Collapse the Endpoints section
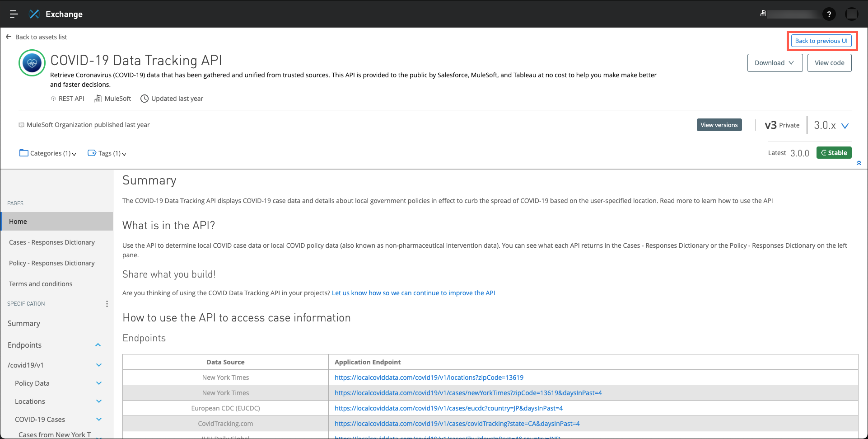Viewport: 868px width, 439px height. [98, 345]
